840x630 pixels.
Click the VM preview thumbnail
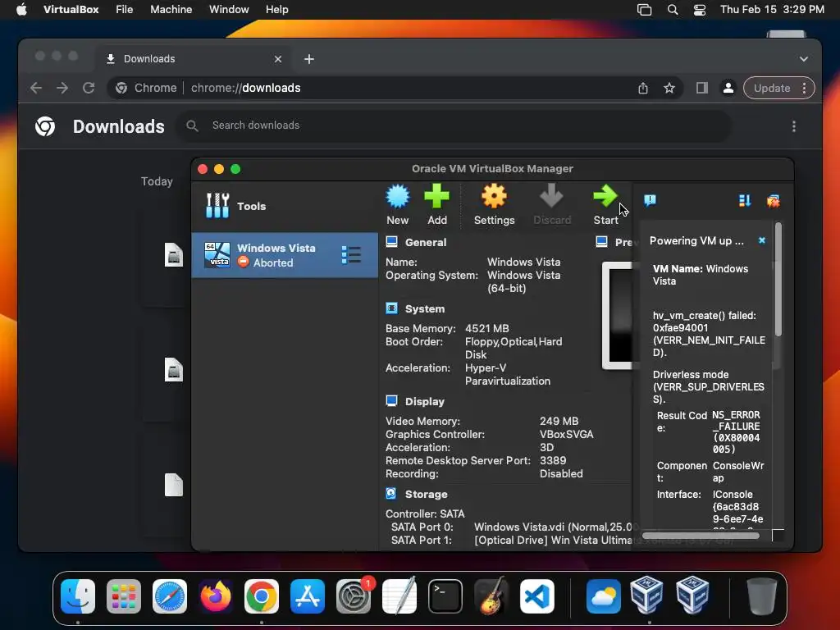click(x=617, y=316)
